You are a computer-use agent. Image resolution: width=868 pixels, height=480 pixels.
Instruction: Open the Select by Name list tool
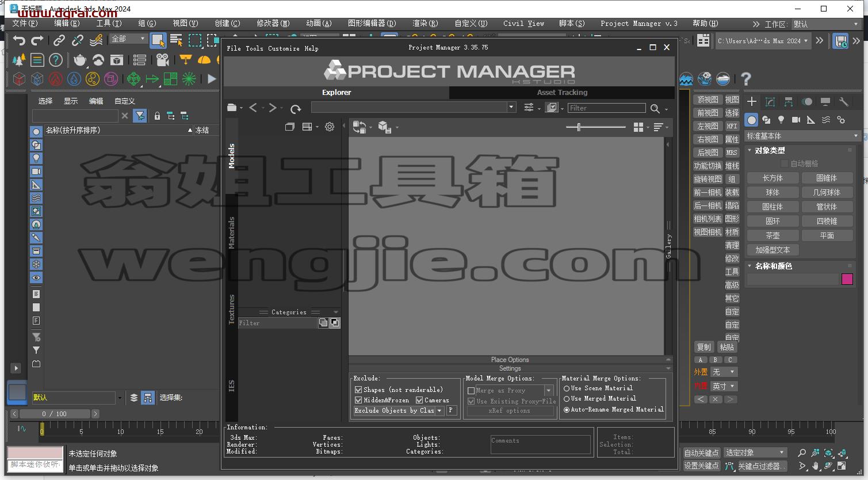(177, 40)
